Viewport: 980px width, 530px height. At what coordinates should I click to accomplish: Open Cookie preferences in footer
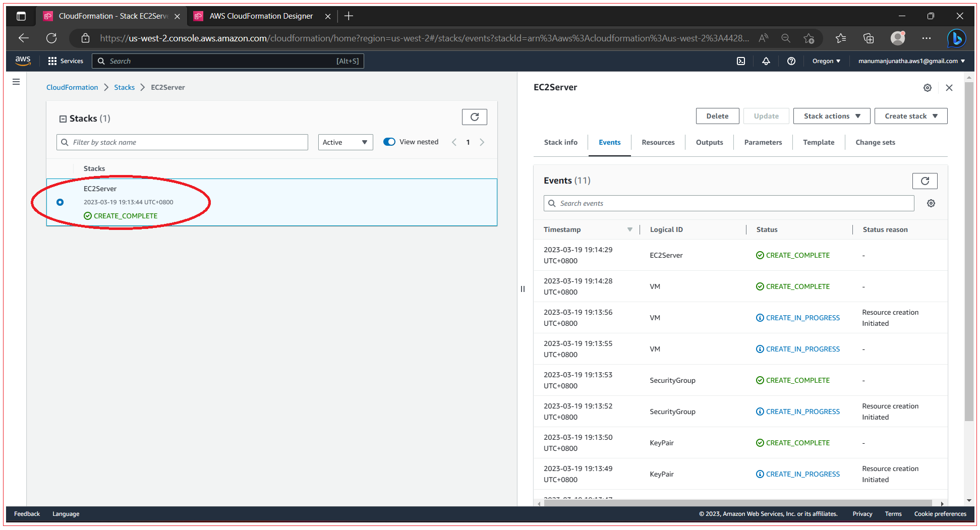940,514
